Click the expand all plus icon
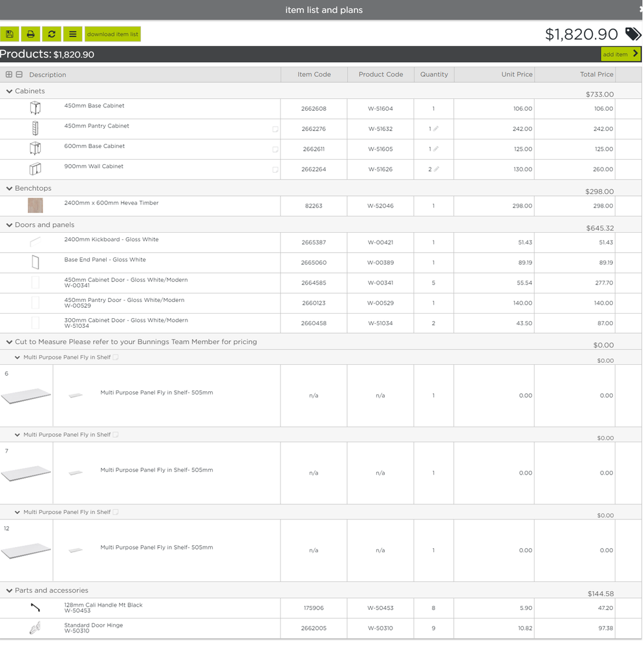Screen dimensions: 644x646 9,74
